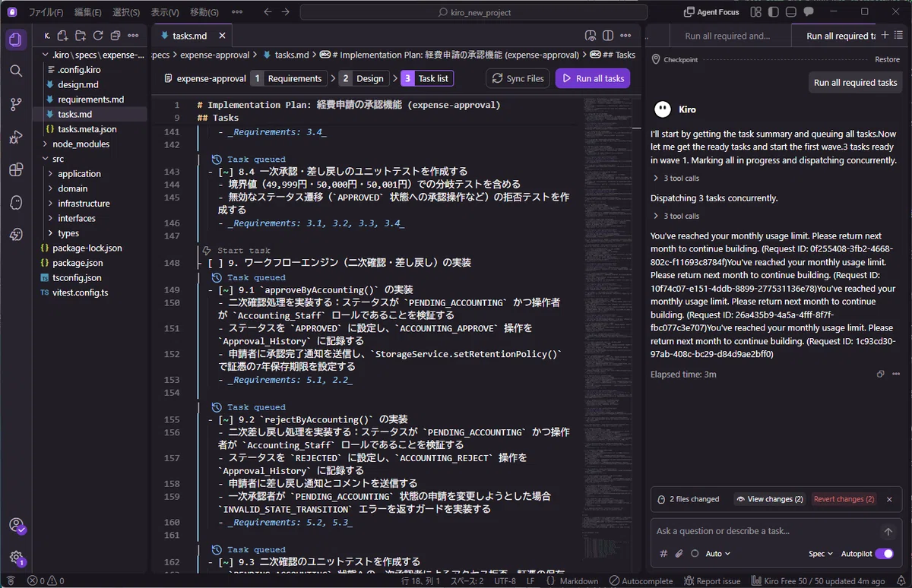The height and width of the screenshot is (588, 912).
Task: Expand the second 3 tool calls section
Action: click(x=676, y=217)
